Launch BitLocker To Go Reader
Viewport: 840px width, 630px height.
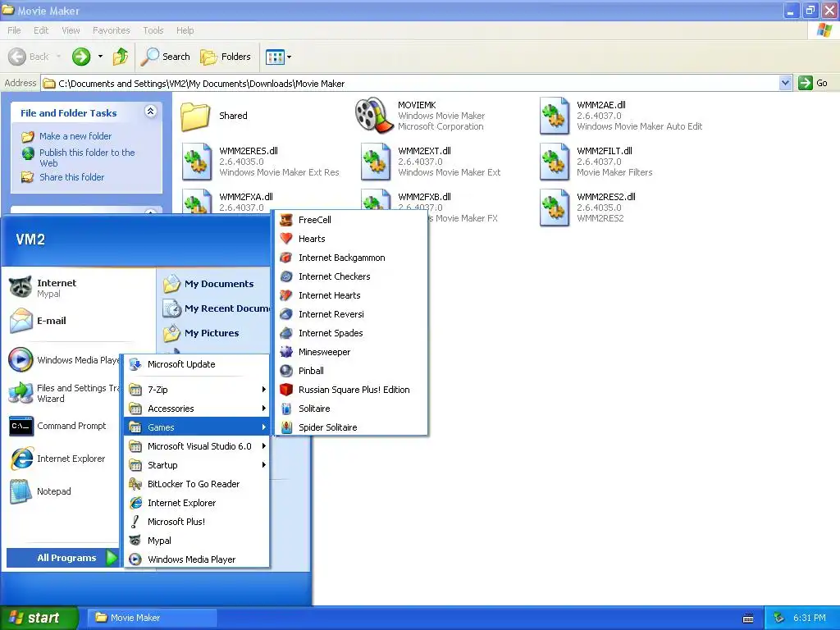pyautogui.click(x=197, y=484)
